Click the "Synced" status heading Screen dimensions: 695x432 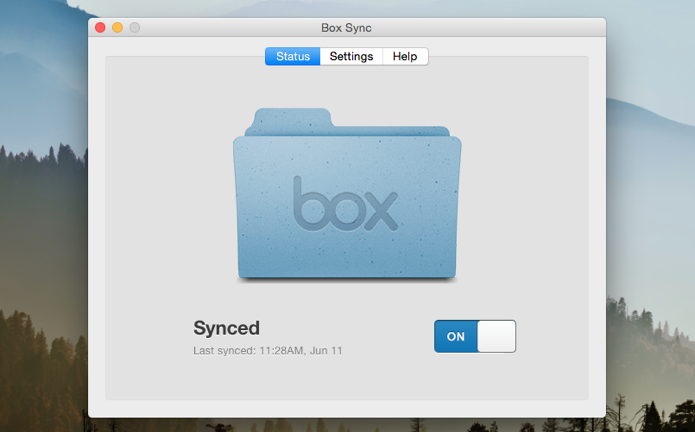pos(226,328)
